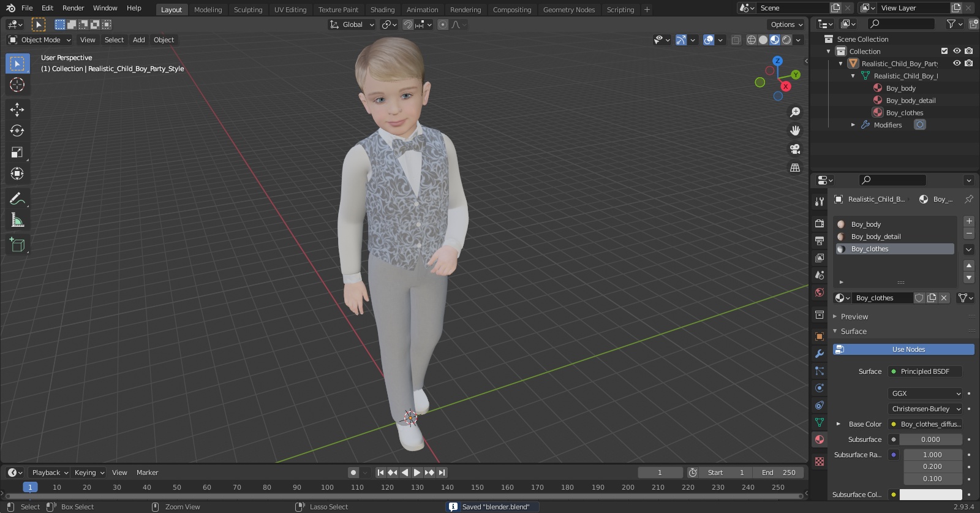Image resolution: width=980 pixels, height=513 pixels.
Task: Switch to Sculpting workspace tab
Action: coord(247,10)
